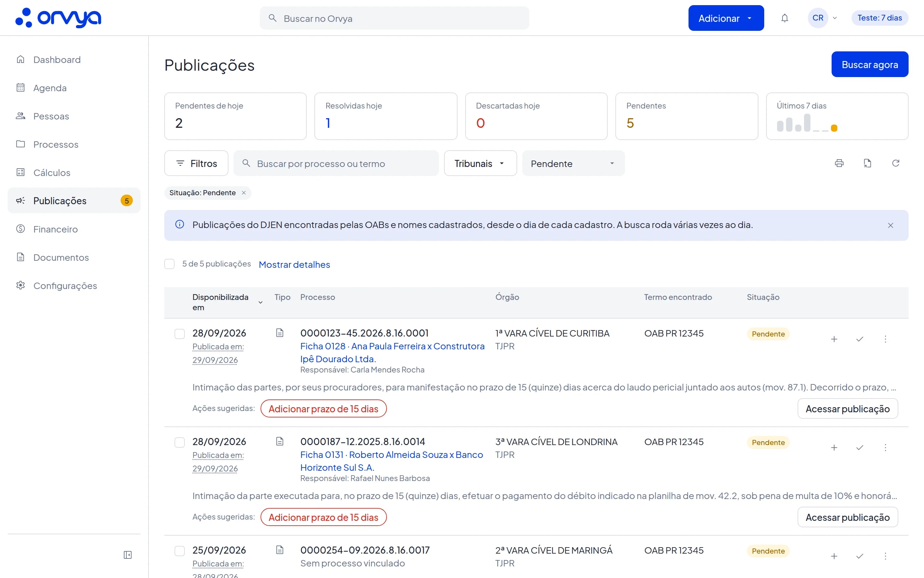This screenshot has width=924, height=578.
Task: Acessar publicação for process 0000123-45.2026.8.16.0001
Action: [848, 409]
